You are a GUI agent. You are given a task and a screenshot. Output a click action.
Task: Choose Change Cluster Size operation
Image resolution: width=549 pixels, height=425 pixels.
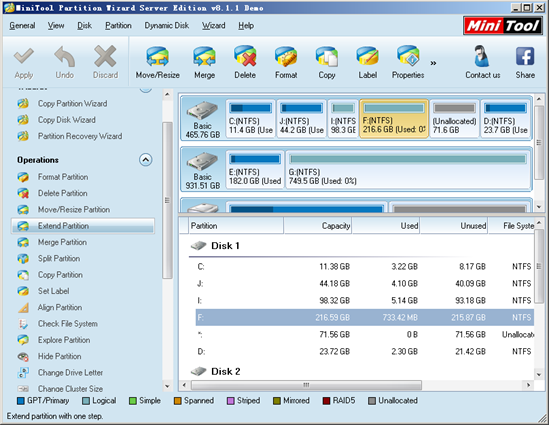[x=70, y=389]
